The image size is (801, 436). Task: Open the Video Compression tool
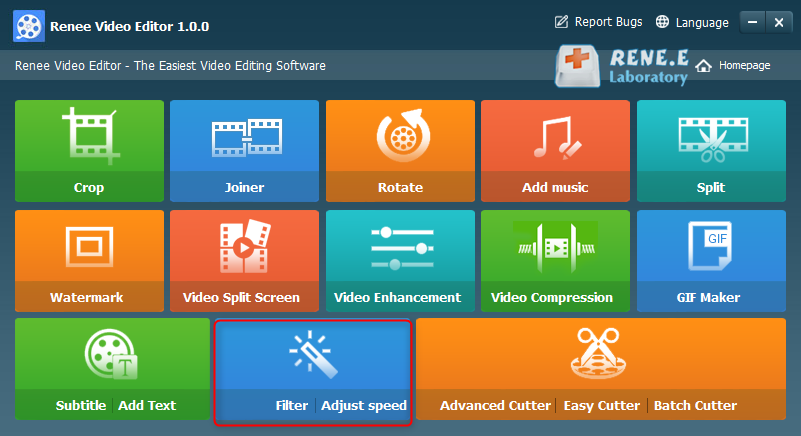pyautogui.click(x=555, y=260)
